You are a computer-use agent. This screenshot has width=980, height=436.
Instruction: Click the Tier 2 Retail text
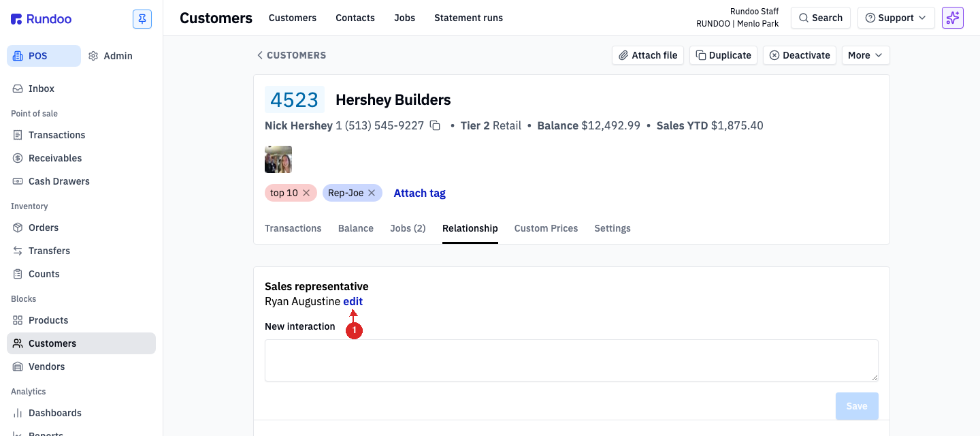click(x=491, y=125)
